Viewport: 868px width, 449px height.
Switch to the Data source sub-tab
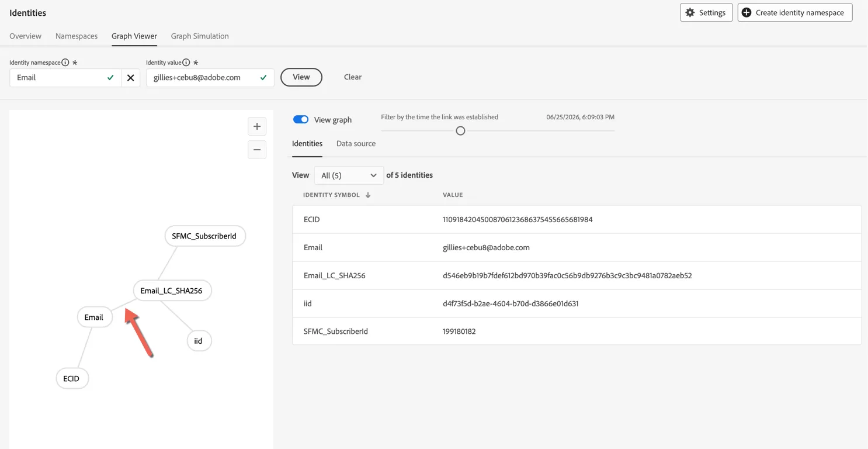coord(356,143)
